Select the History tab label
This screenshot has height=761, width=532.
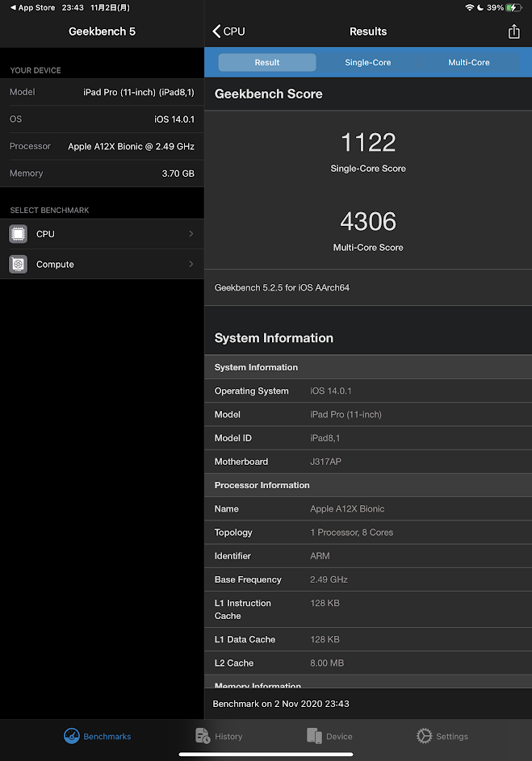click(228, 736)
